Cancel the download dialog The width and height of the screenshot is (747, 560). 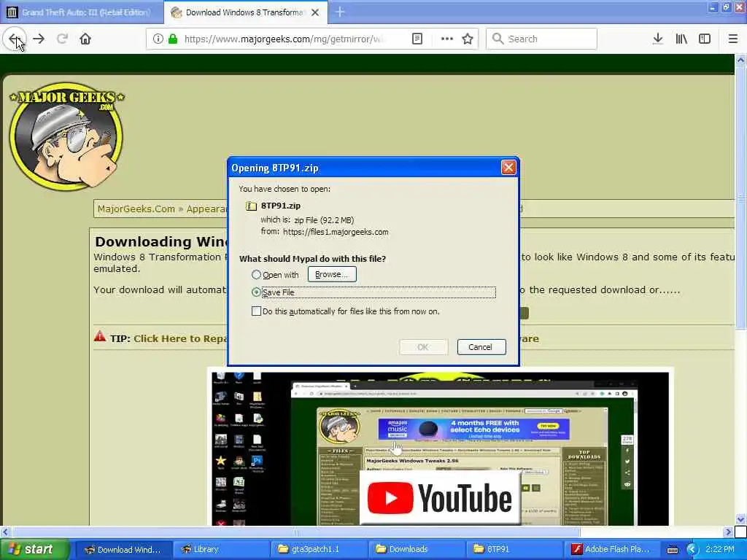click(481, 347)
